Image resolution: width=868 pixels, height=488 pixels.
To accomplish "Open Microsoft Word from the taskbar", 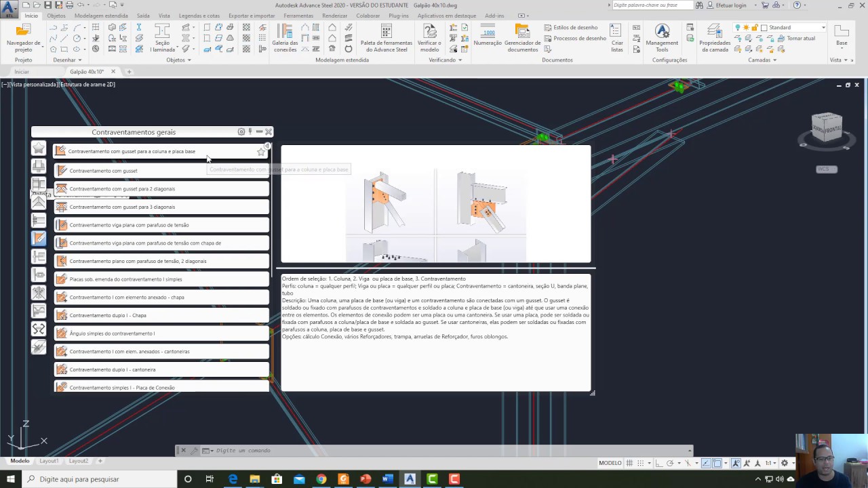I will coord(387,479).
